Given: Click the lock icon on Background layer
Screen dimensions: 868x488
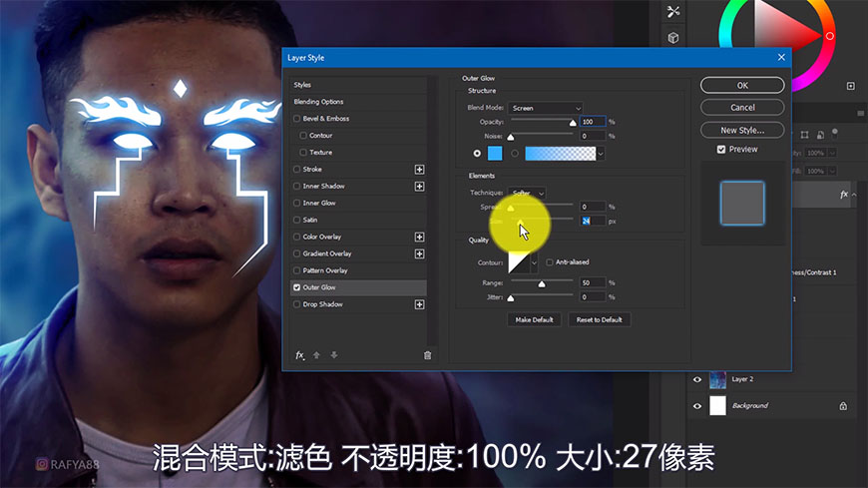Looking at the screenshot, I should click(842, 406).
